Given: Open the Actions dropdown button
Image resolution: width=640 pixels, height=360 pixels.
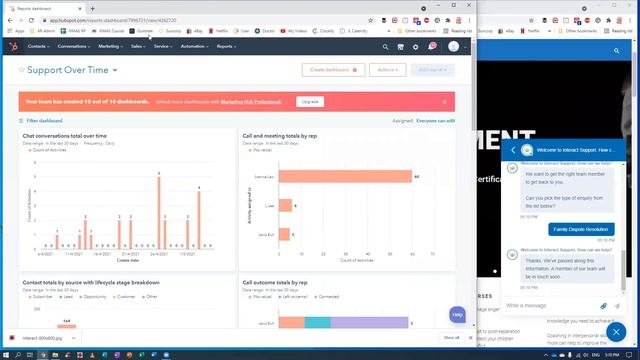Looking at the screenshot, I should [x=388, y=70].
